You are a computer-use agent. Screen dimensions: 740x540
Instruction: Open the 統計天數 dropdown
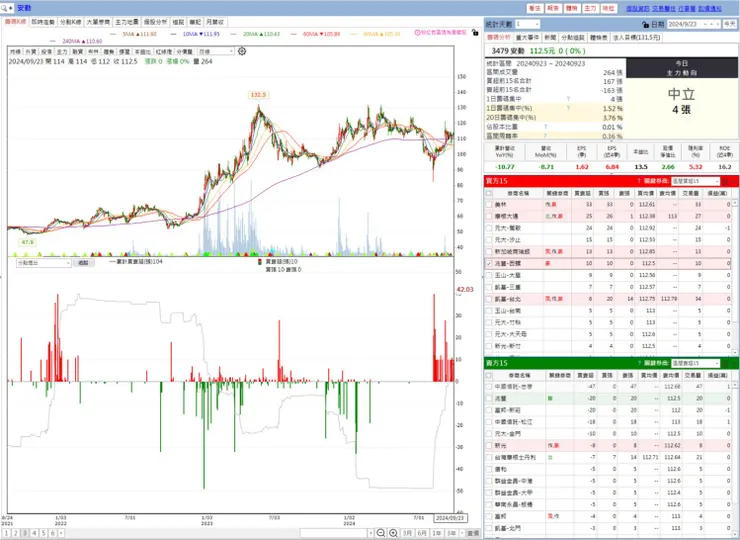tap(527, 24)
